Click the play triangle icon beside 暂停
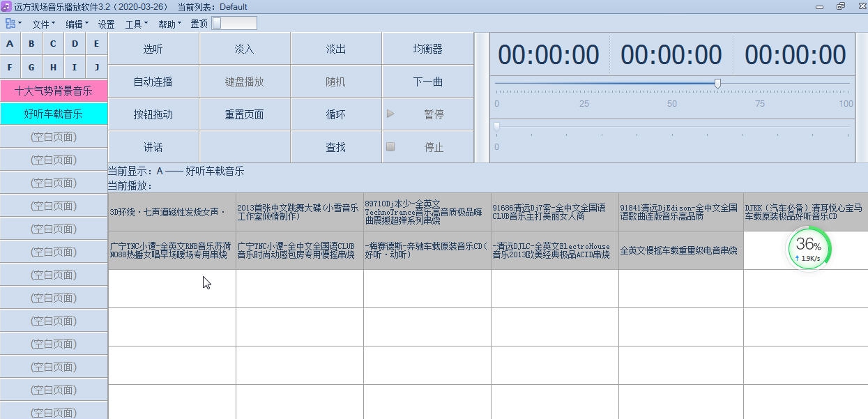 pos(390,114)
